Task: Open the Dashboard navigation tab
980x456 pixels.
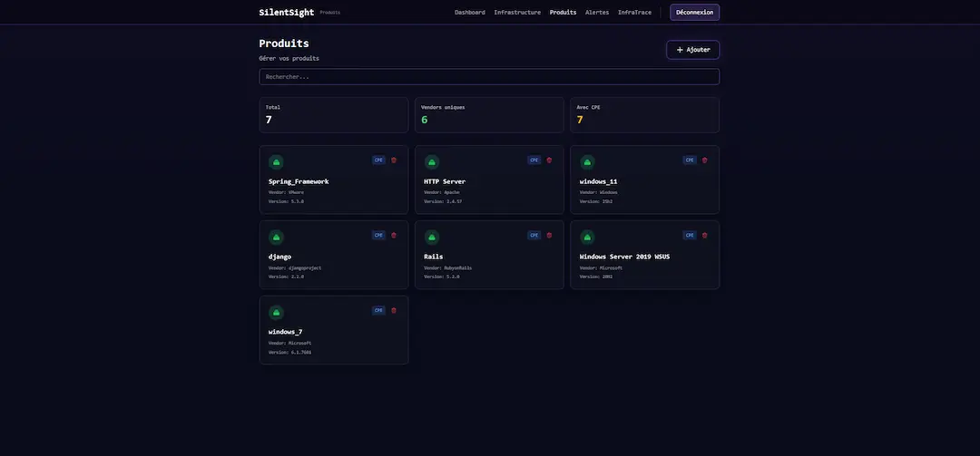Action: [x=470, y=13]
